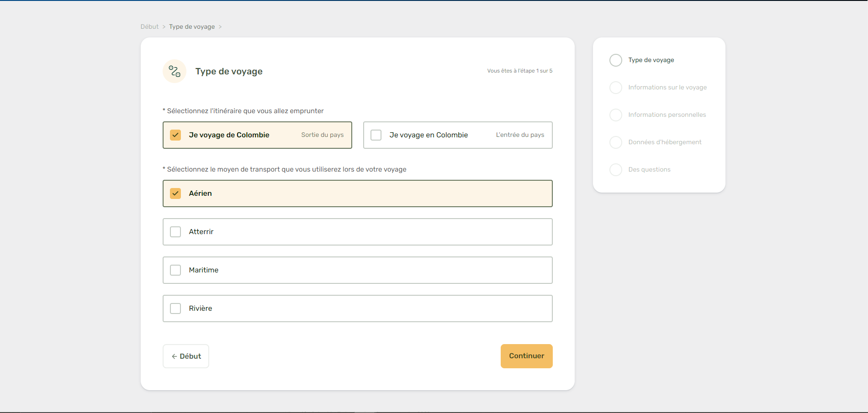Choose the Informations personnelles step circle

tap(616, 115)
